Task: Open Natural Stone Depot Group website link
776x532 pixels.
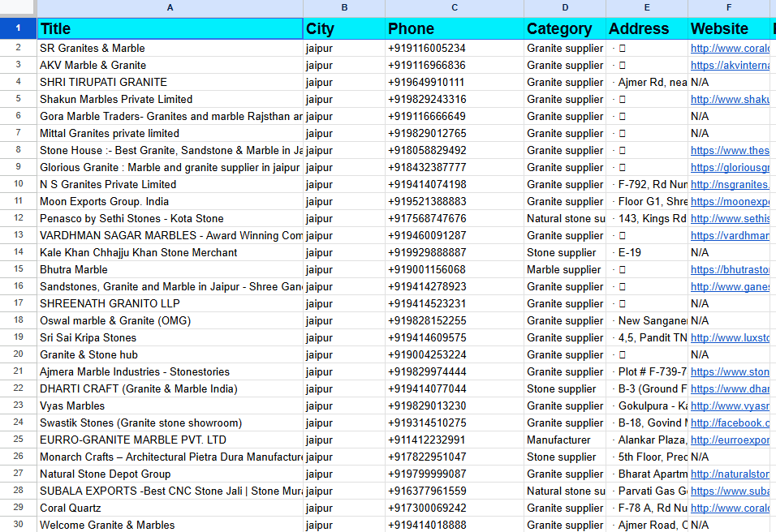Action: pos(730,474)
